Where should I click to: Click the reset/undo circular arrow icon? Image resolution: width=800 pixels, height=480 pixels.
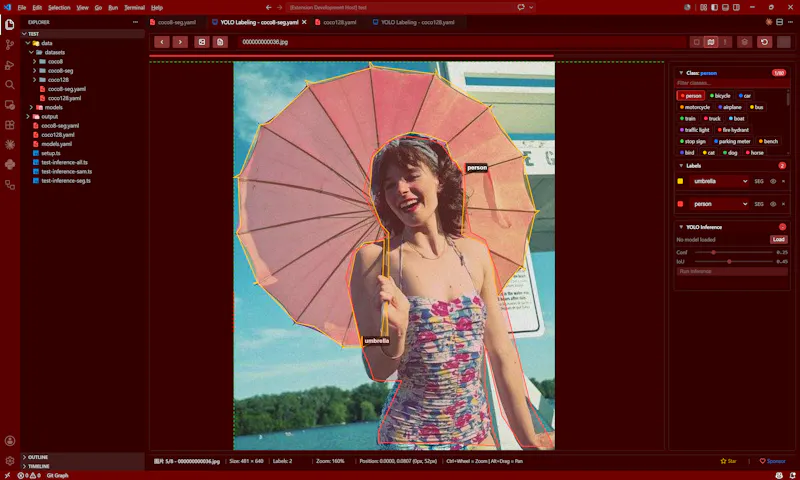[x=764, y=42]
